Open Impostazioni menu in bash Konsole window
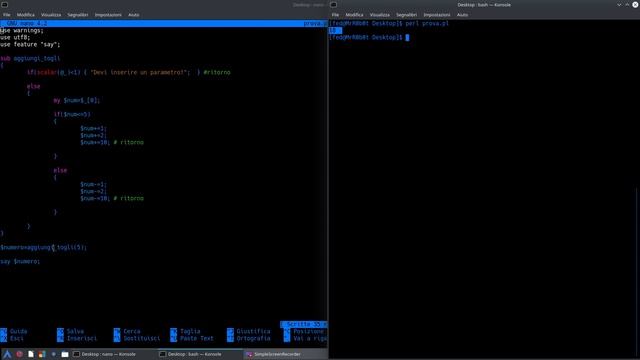This screenshot has width=640, height=360. pyautogui.click(x=437, y=15)
